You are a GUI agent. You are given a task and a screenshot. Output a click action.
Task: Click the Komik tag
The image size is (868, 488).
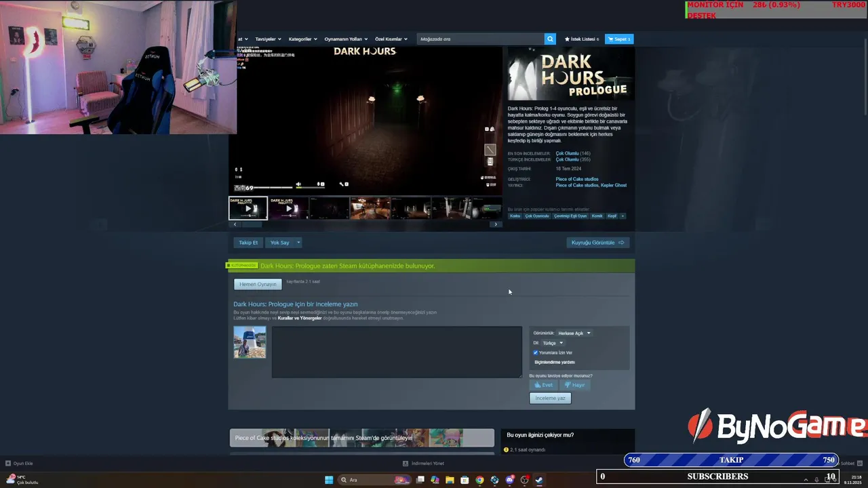pos(597,216)
